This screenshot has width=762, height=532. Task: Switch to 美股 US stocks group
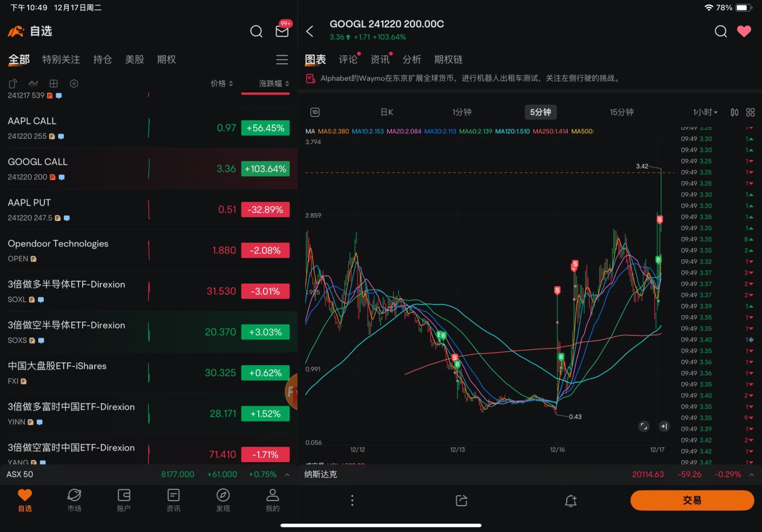point(134,59)
